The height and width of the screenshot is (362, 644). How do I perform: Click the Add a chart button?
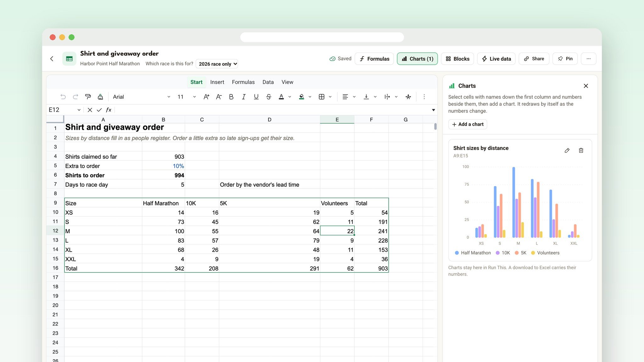(x=468, y=124)
